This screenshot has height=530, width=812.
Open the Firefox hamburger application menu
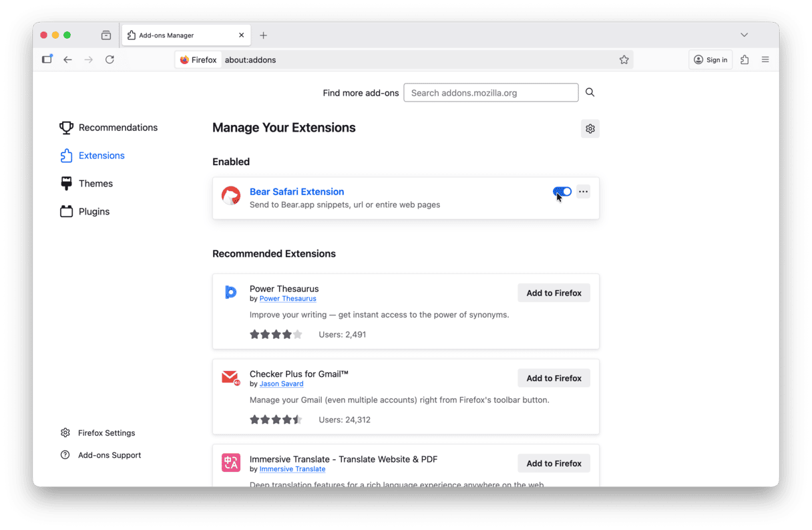tap(765, 59)
